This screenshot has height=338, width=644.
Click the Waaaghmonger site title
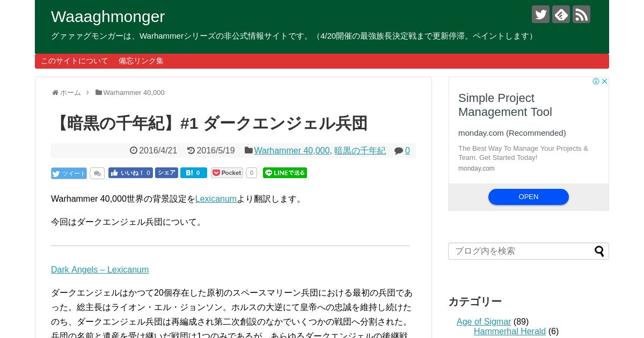108,17
